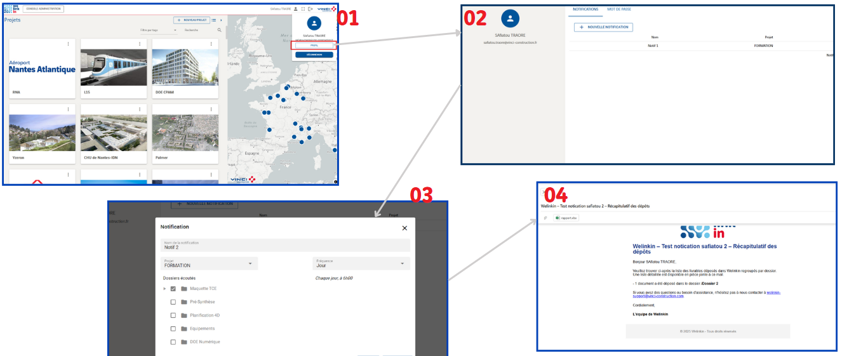The height and width of the screenshot is (356, 868).
Task: Click the Profil button in user menu
Action: 314,46
